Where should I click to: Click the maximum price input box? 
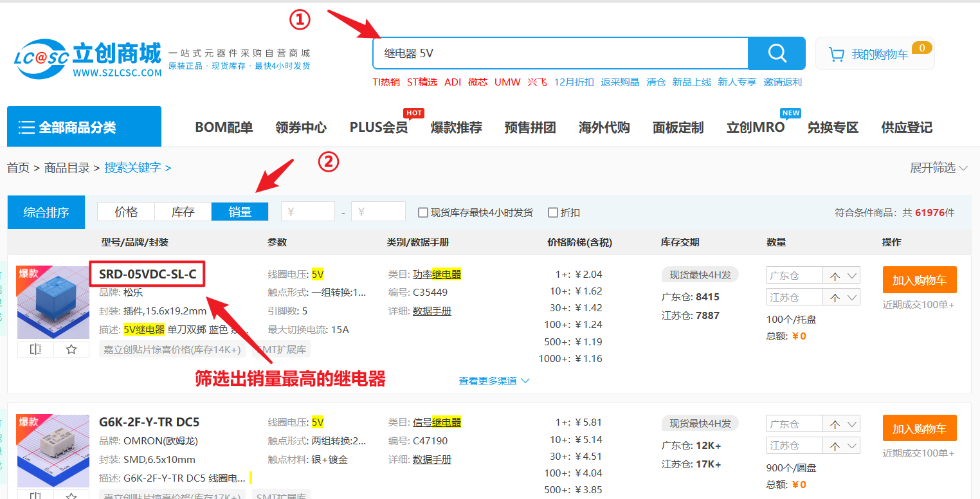(378, 212)
